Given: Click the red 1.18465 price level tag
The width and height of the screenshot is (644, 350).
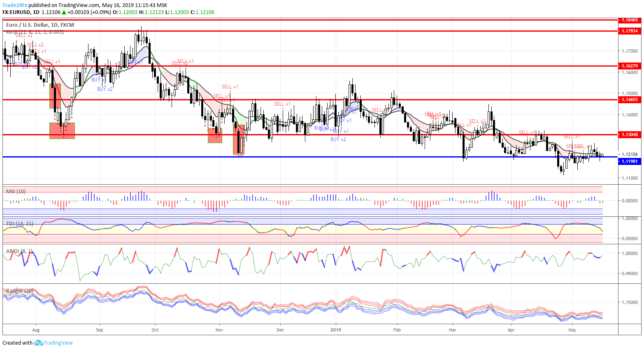Looking at the screenshot, I should coord(630,20).
